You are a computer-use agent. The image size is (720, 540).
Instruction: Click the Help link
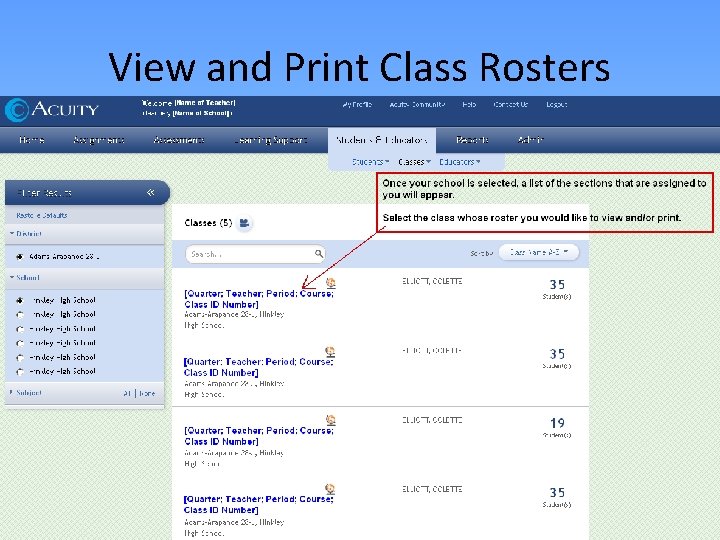click(469, 105)
